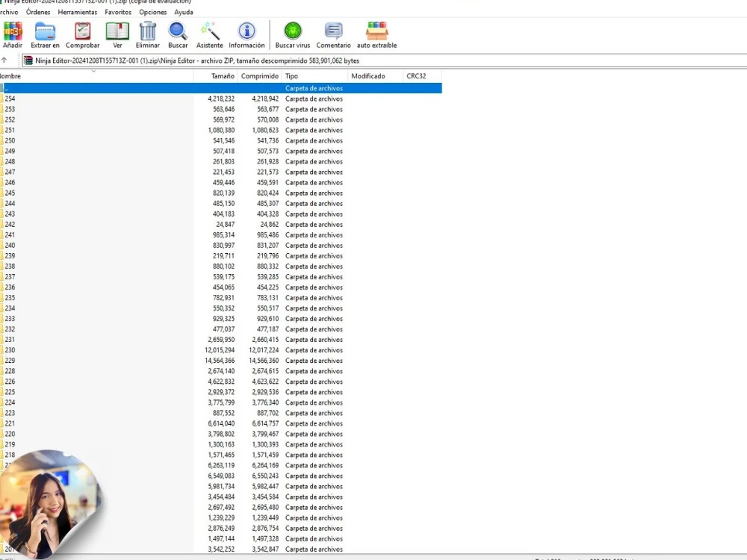Open the Archivo menu
This screenshot has width=747, height=560.
point(8,12)
